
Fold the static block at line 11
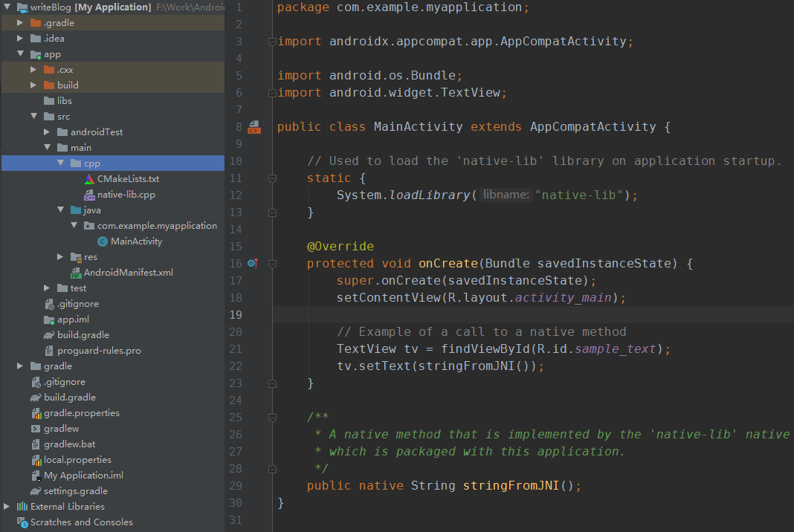click(x=272, y=178)
